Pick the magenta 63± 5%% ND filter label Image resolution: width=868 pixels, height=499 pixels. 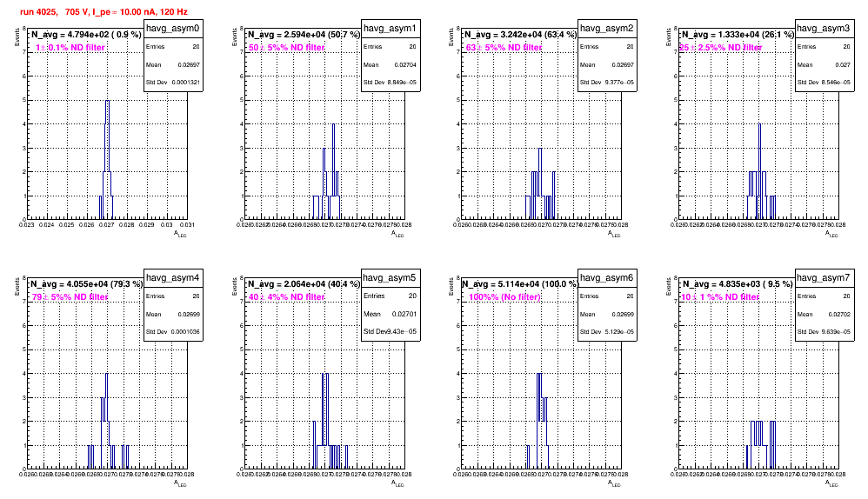tap(504, 48)
